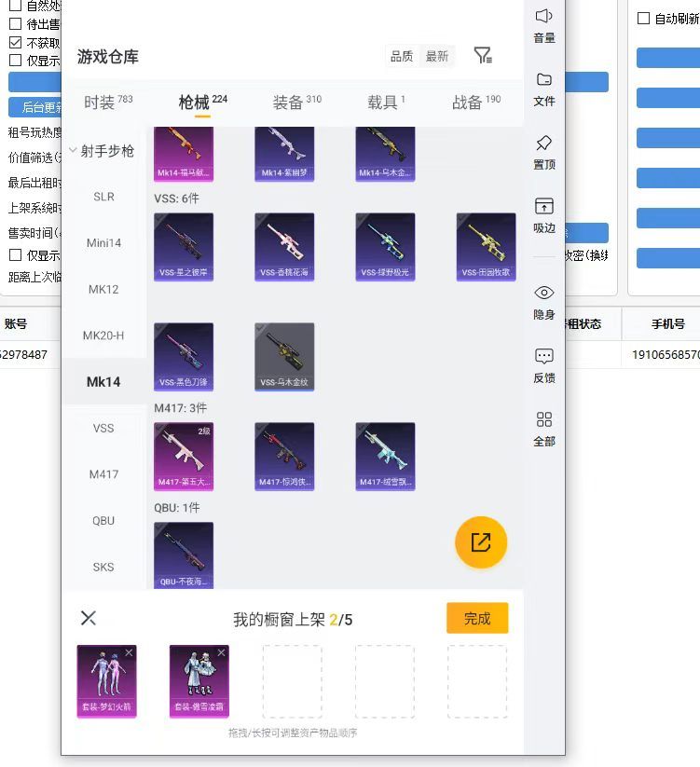Screen dimensions: 700x767
Task: Switch to the 枪械 tab
Action: tap(202, 103)
